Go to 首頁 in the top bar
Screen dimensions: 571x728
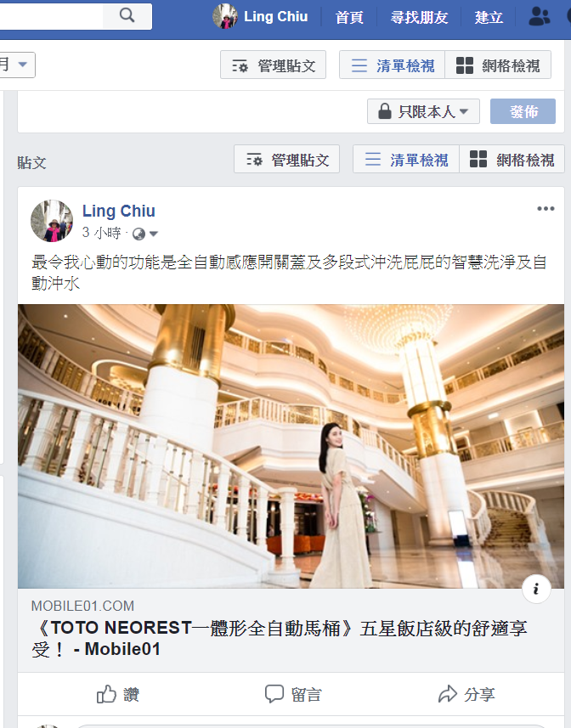(349, 17)
